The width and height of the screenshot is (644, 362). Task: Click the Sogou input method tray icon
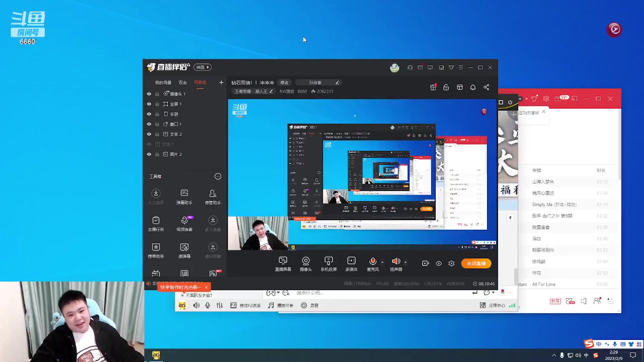(596, 355)
